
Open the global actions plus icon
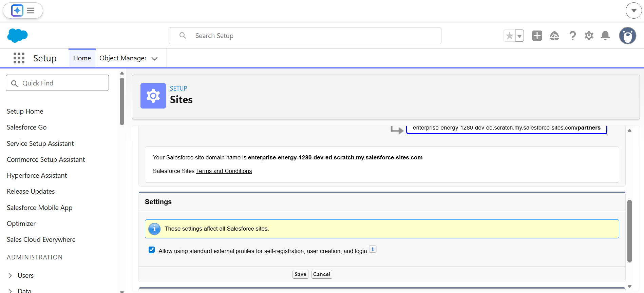[x=537, y=36]
